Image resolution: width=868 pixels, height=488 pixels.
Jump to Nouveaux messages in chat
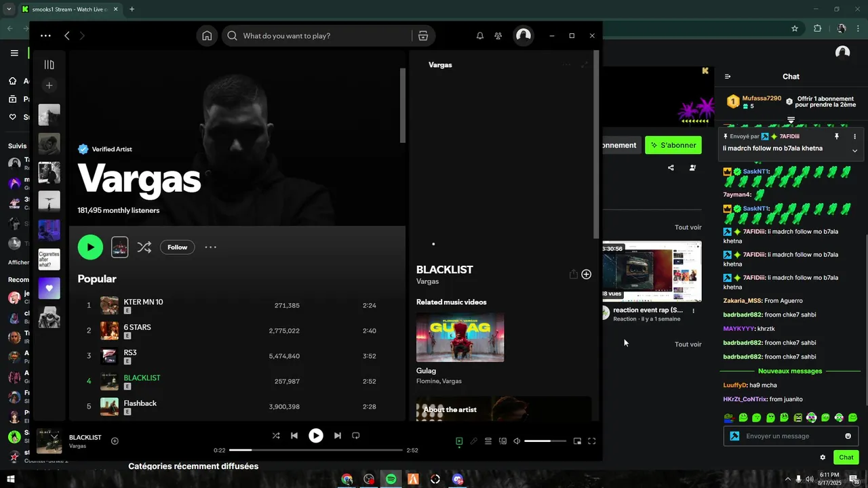coord(790,371)
